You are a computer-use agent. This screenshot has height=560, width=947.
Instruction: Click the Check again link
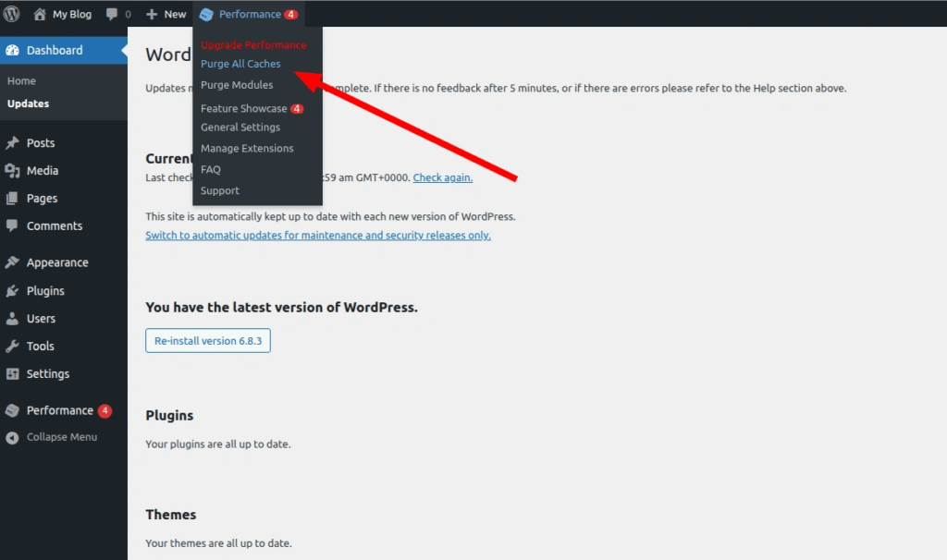[x=442, y=177]
